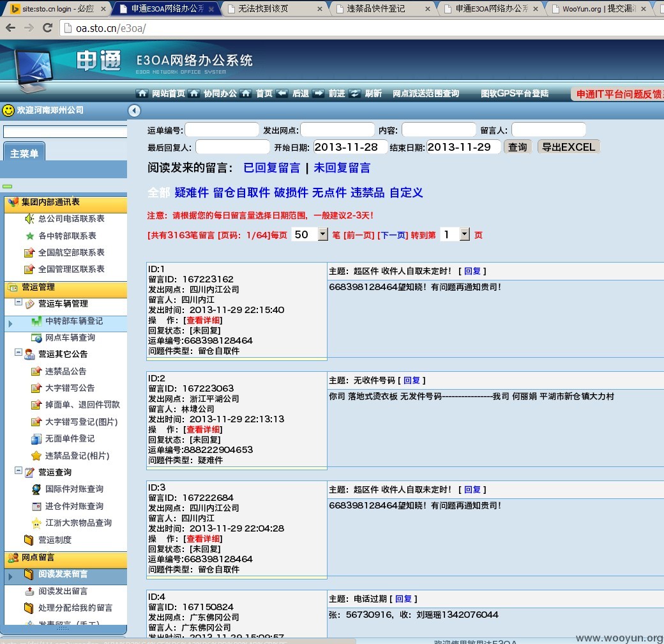Screen dimensions: 664x644
Task: Click the 查询 search button
Action: point(518,147)
